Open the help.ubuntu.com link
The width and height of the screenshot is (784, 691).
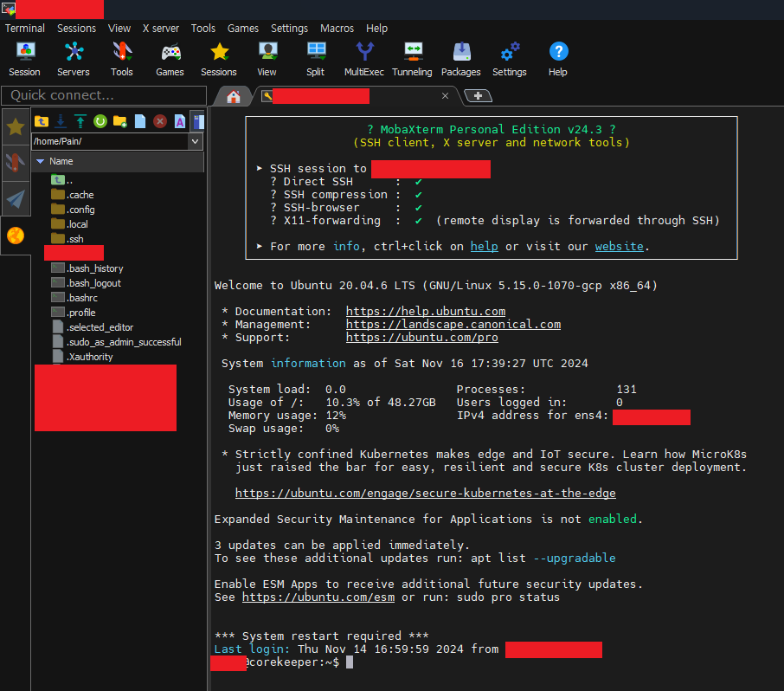(426, 311)
